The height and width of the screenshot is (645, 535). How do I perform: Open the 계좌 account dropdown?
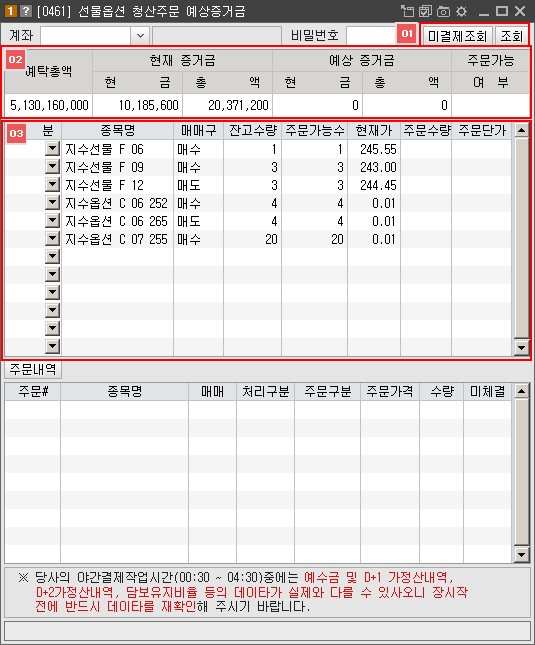point(140,35)
